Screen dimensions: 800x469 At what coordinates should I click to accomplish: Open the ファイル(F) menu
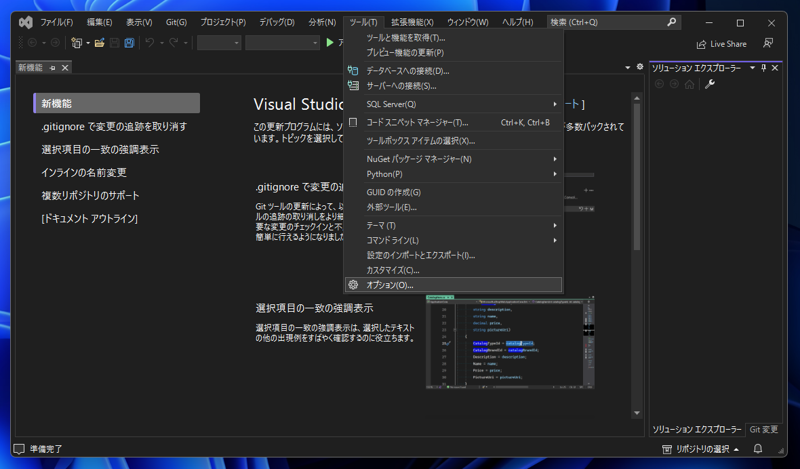pos(57,22)
